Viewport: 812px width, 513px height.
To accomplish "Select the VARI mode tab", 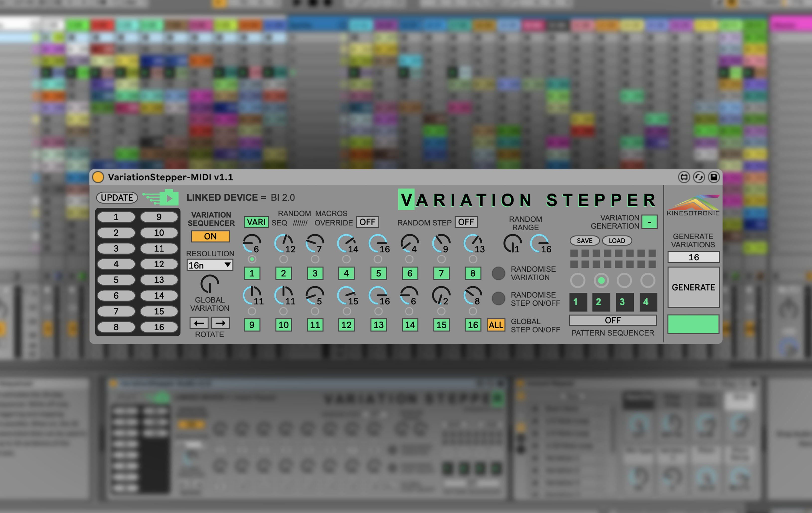I will (256, 222).
